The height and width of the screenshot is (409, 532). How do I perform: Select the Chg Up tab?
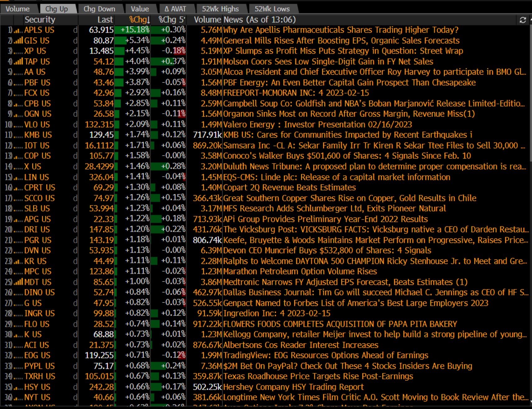pos(57,9)
